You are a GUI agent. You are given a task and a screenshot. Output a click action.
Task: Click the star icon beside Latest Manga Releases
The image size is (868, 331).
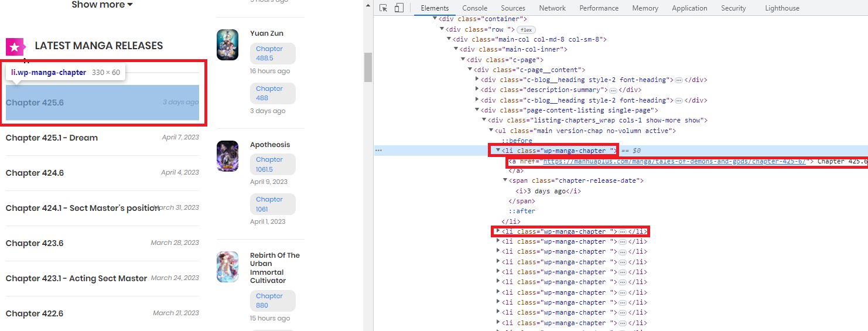[x=16, y=47]
